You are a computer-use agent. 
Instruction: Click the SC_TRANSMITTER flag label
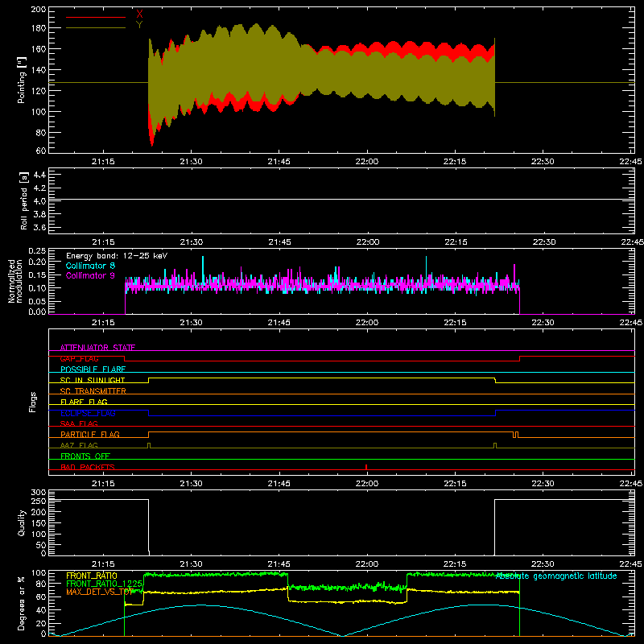coord(93,391)
